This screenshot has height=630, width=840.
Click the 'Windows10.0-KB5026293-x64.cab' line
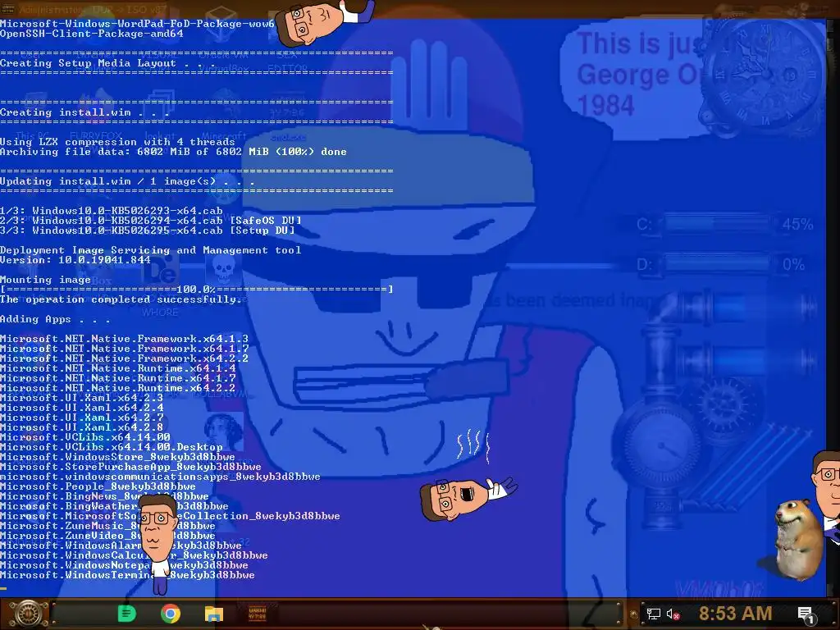pos(111,211)
